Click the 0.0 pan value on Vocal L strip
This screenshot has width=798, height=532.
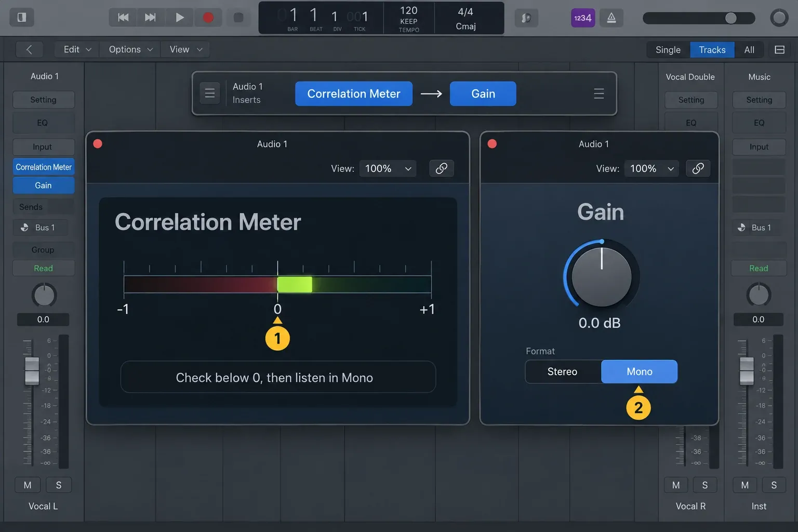coord(43,320)
